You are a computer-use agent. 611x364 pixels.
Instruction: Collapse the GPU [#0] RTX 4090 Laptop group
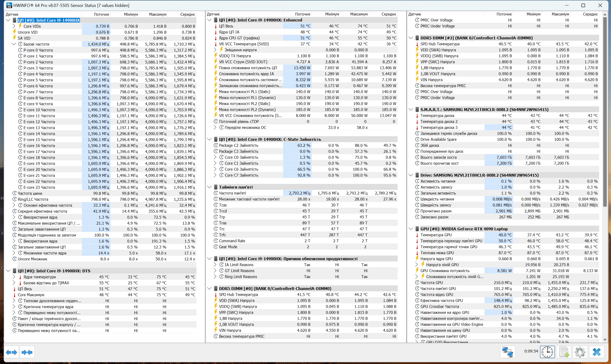pyautogui.click(x=411, y=229)
